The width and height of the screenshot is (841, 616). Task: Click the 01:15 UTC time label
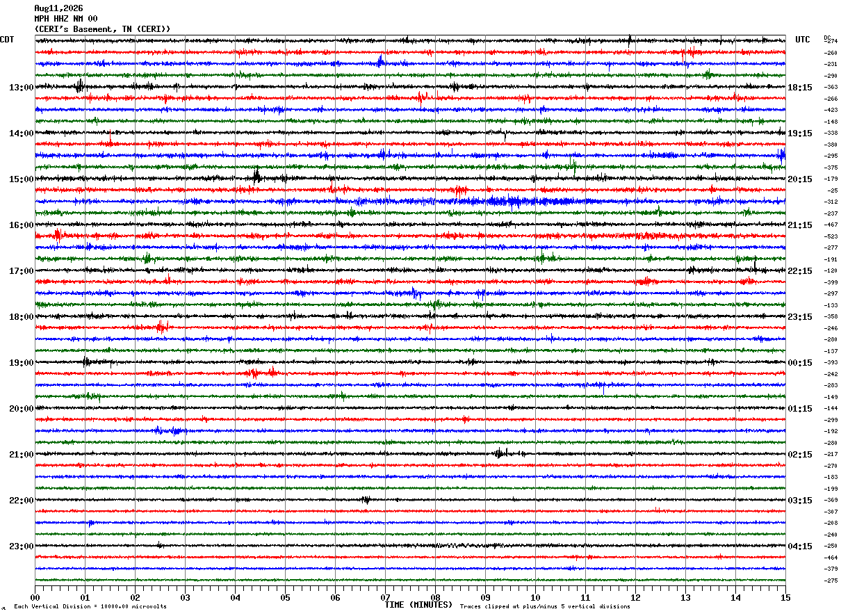800,409
